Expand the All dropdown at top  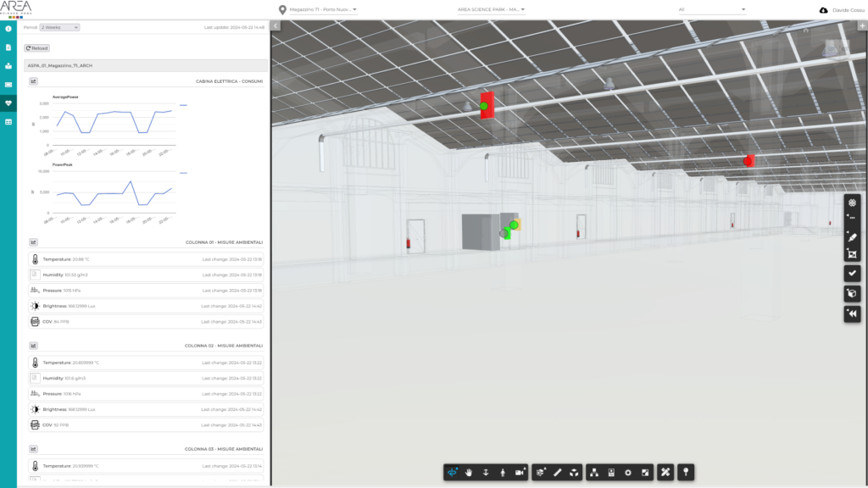[712, 8]
